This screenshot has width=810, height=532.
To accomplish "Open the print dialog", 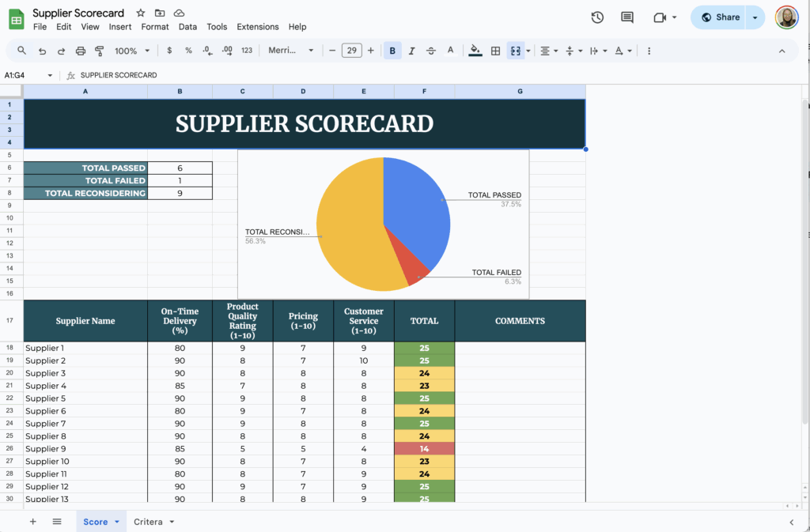I will coord(80,50).
